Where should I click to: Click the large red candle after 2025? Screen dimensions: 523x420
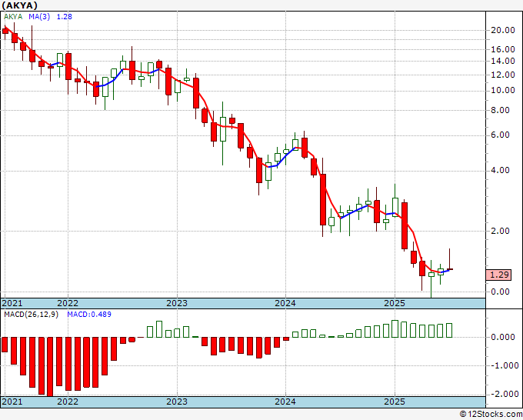coord(405,225)
